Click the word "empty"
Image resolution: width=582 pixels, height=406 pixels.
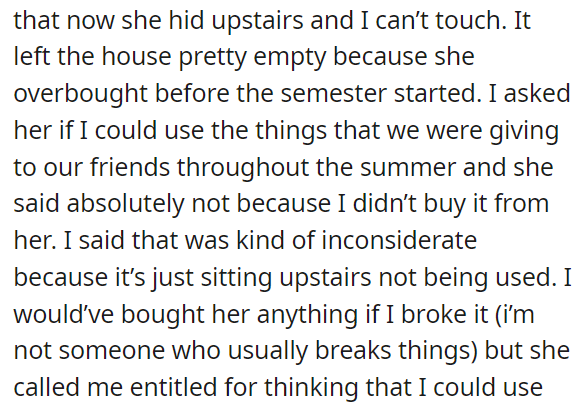click(x=290, y=57)
